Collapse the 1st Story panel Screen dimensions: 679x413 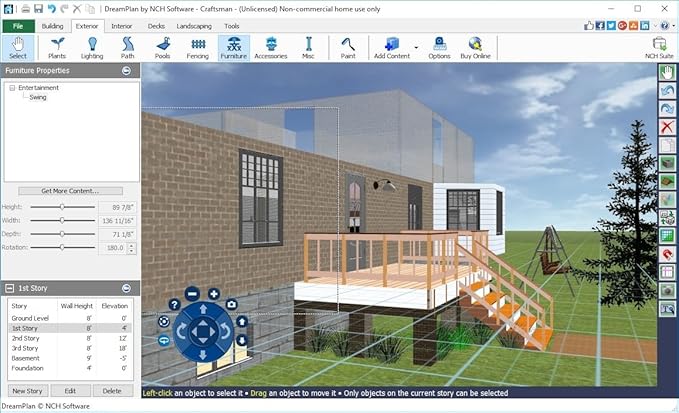[127, 288]
